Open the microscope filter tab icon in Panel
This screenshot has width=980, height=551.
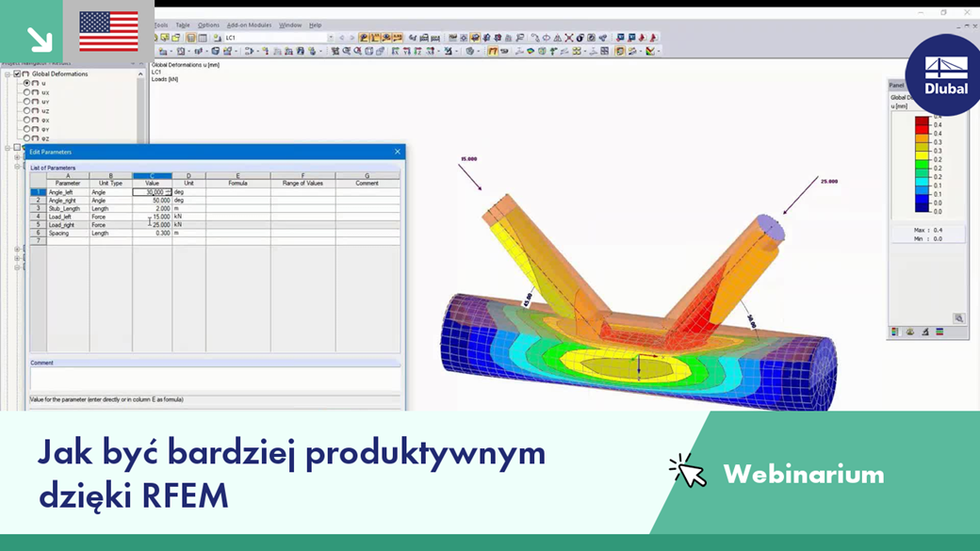click(925, 332)
